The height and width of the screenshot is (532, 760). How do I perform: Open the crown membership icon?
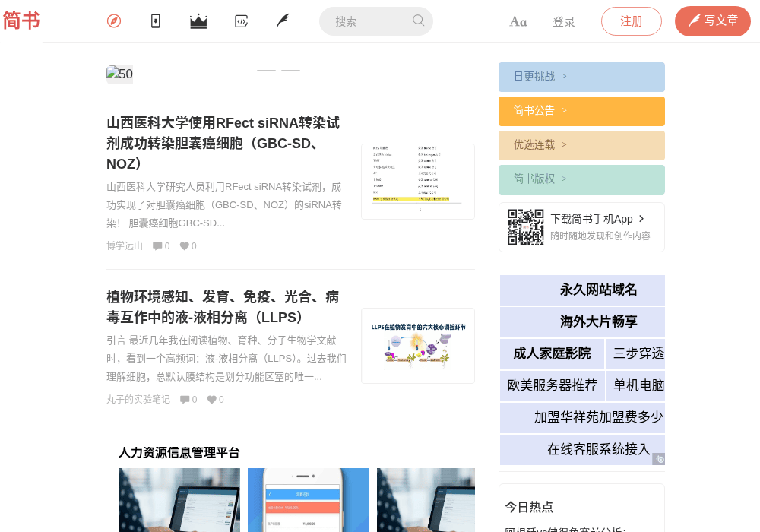198,21
